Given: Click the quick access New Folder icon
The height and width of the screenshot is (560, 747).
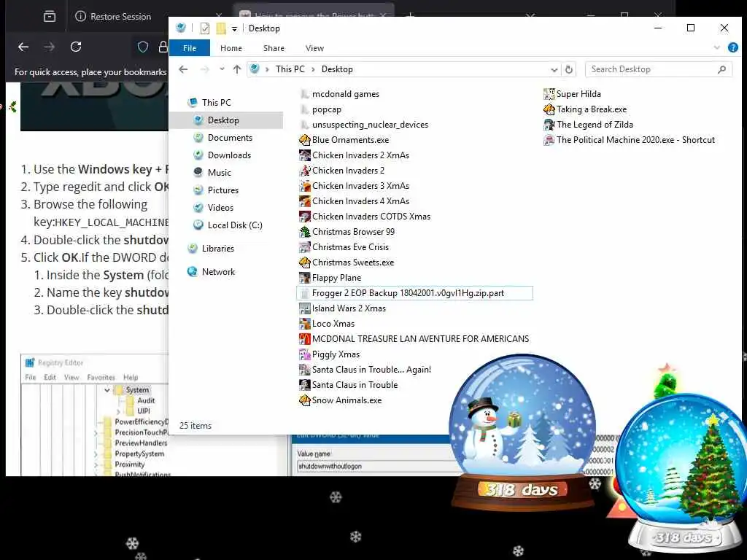Looking at the screenshot, I should point(221,28).
